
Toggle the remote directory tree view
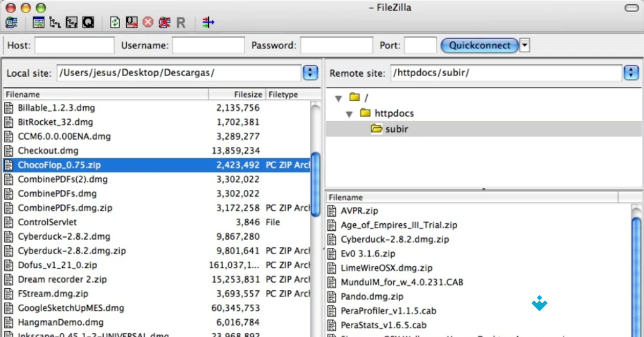[71, 23]
